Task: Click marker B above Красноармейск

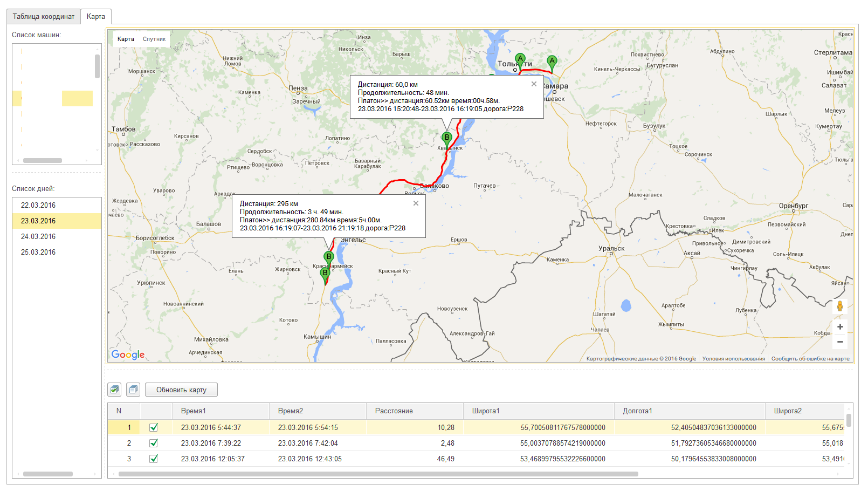Action: 328,258
